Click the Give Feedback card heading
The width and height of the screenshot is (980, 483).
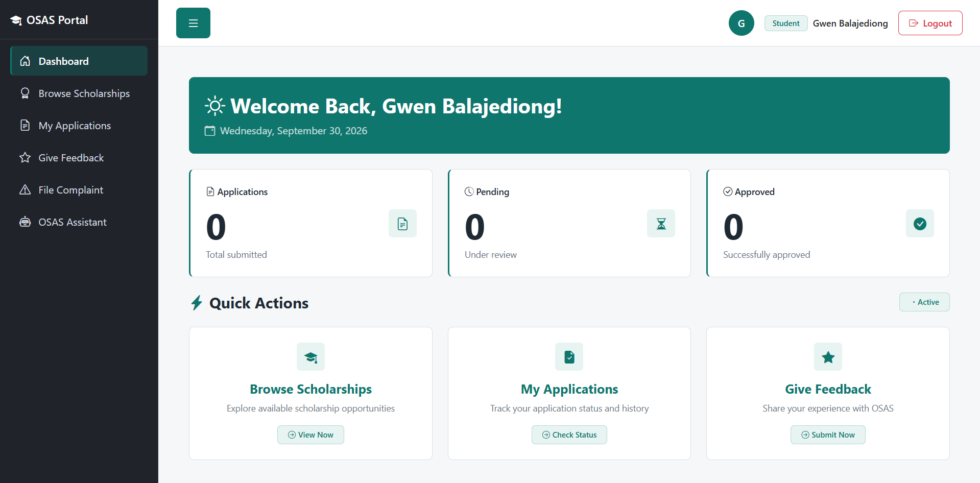[x=828, y=389]
